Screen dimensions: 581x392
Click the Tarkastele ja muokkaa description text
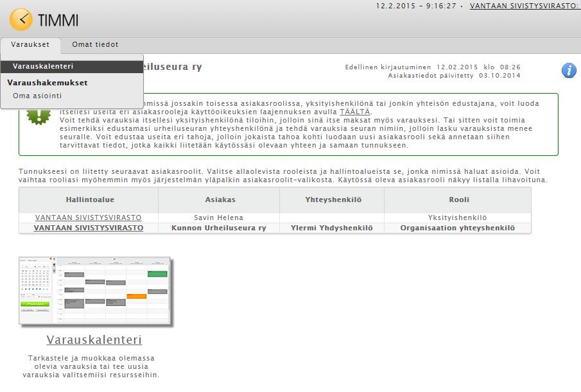coord(91,366)
